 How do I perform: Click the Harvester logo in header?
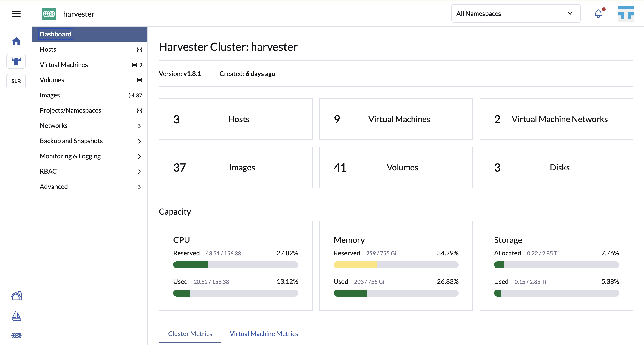pos(49,14)
